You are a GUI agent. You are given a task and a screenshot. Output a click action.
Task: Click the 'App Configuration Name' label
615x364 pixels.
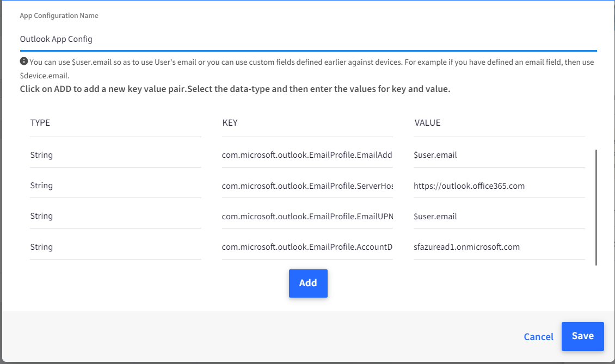coord(59,16)
